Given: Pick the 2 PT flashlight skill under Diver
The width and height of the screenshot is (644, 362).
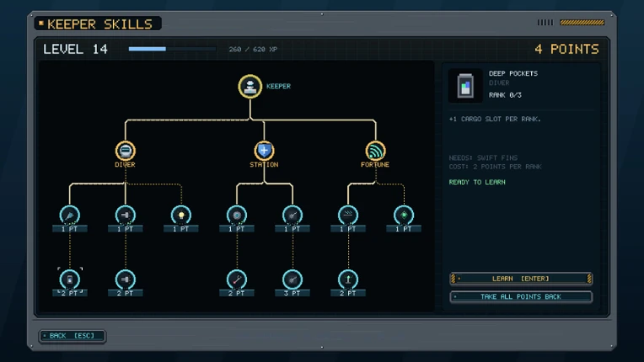Looking at the screenshot, I should coord(126,279).
